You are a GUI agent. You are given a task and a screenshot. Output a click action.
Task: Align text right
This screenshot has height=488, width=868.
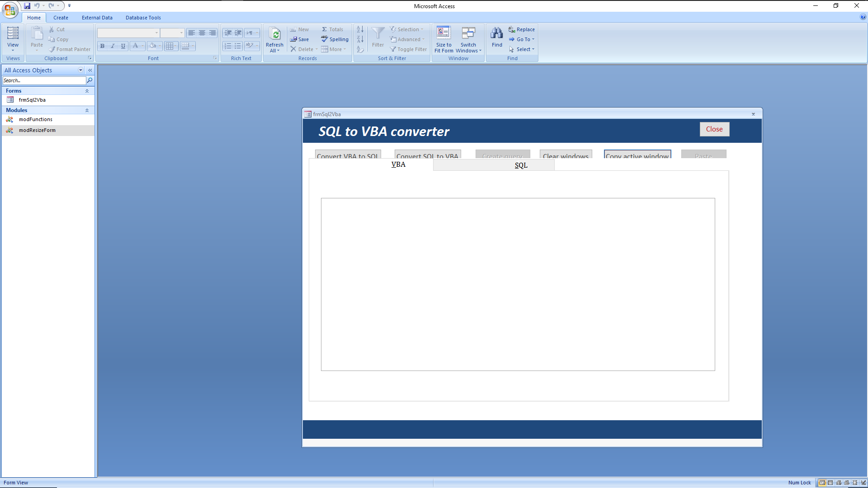(x=212, y=33)
